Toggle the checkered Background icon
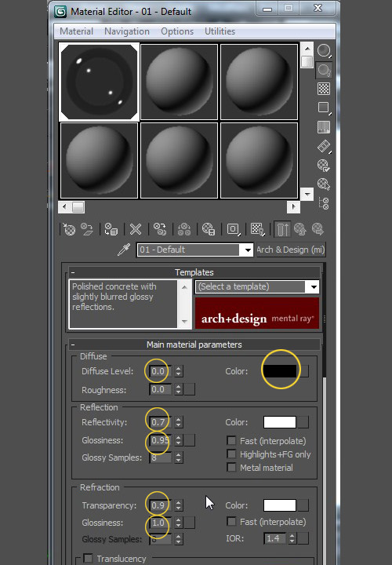This screenshot has width=392, height=565. coord(324,89)
